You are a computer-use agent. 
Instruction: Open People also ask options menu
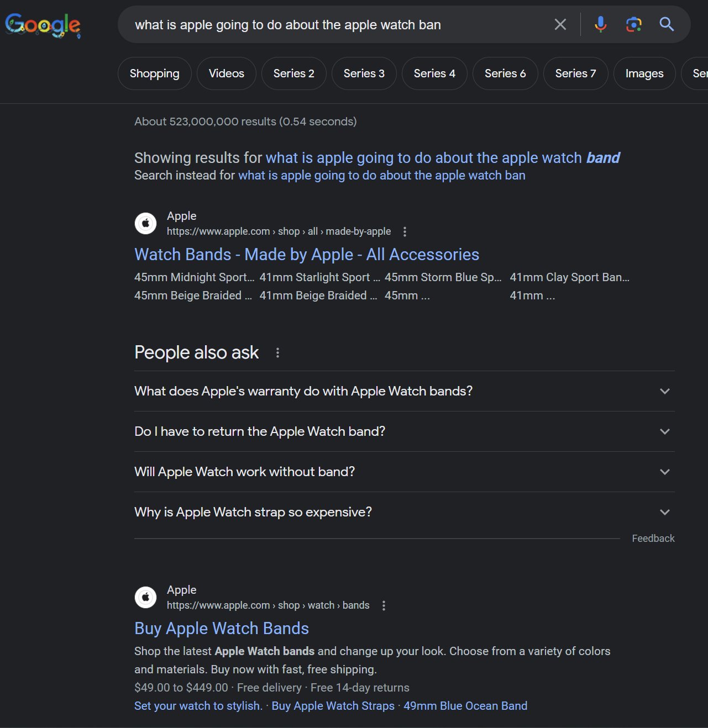coord(277,352)
